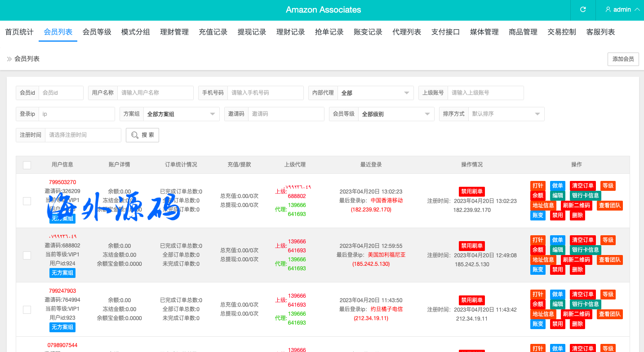Open the 全部方案组 dropdown

[181, 114]
